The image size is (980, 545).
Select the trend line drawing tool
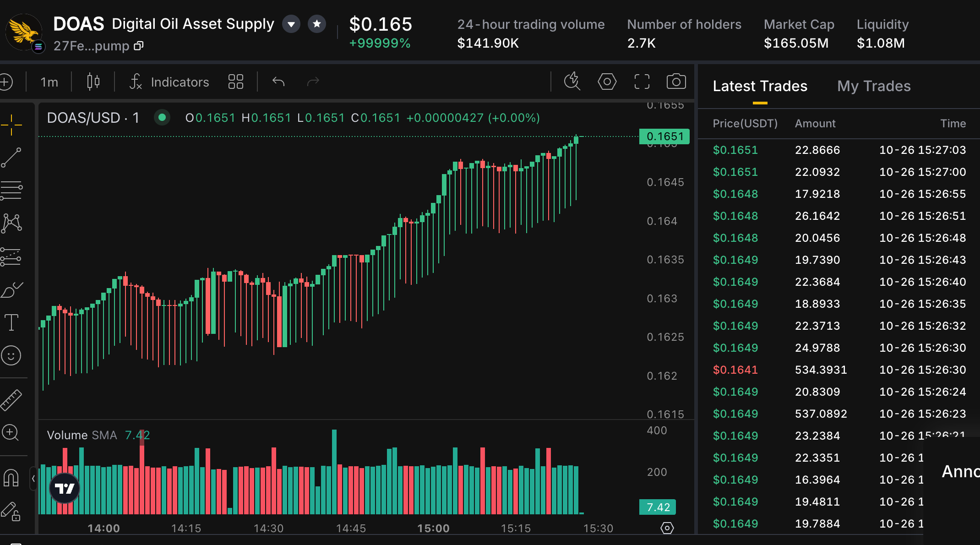pos(11,158)
